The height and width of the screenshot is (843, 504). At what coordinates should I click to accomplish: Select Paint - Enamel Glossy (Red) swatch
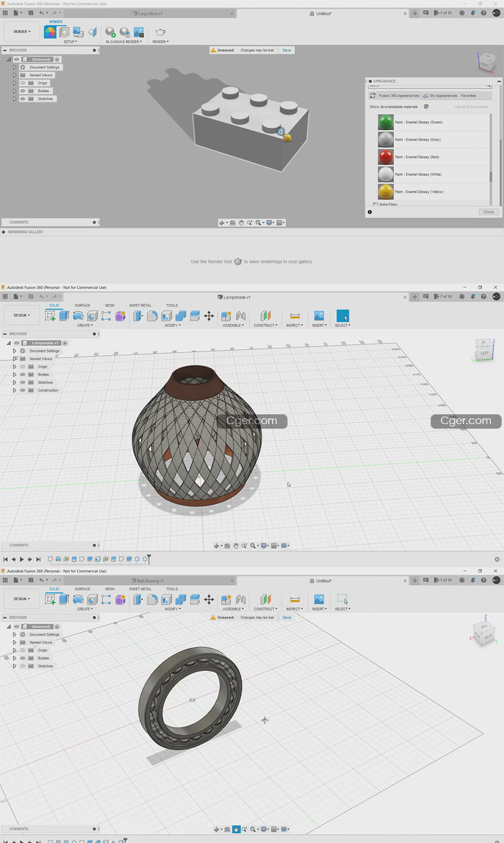pyautogui.click(x=386, y=157)
